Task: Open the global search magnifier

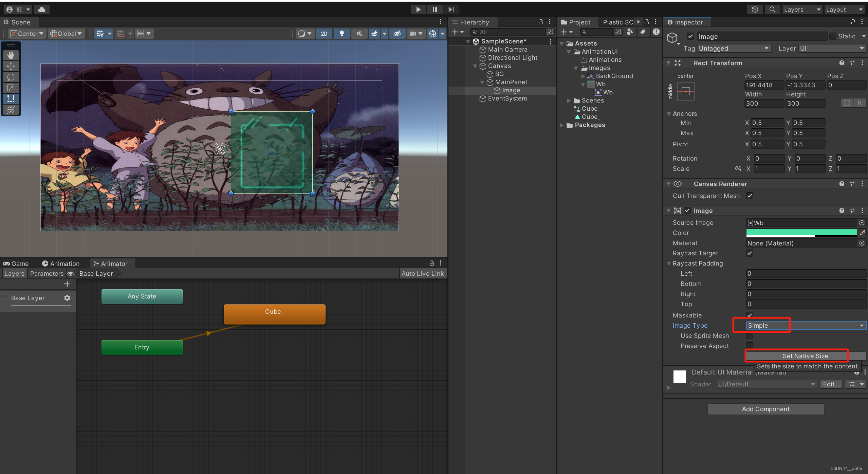Action: 772,10
